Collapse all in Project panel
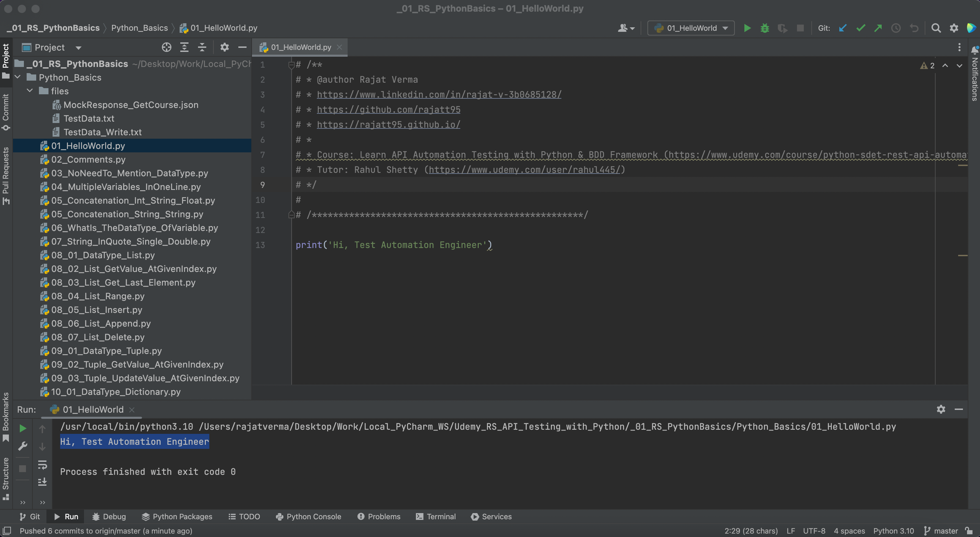This screenshot has width=980, height=537. [202, 47]
